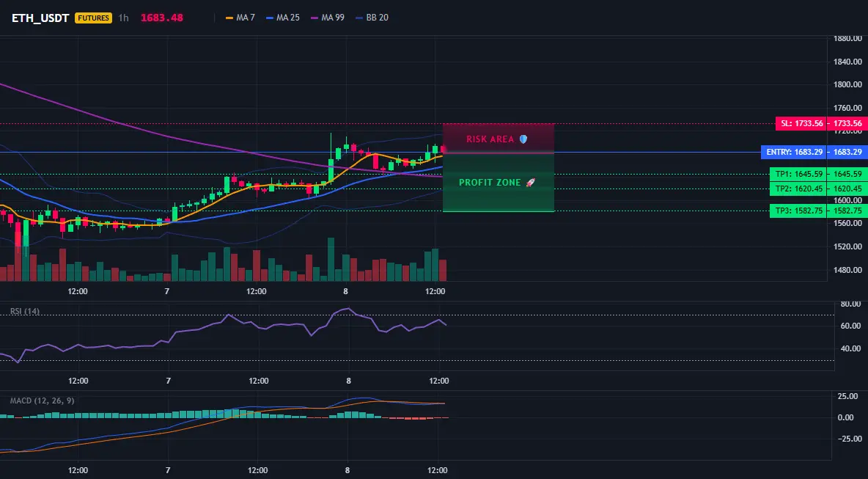Toggle the MA 7 legend entry
This screenshot has height=479, width=868.
(x=240, y=18)
